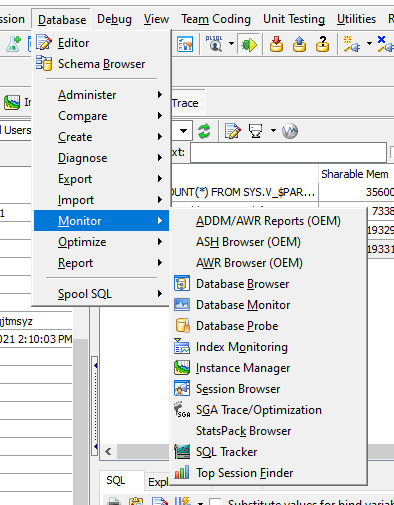Click the end connection plug icon
Image resolution: width=394 pixels, height=505 pixels.
click(x=385, y=44)
